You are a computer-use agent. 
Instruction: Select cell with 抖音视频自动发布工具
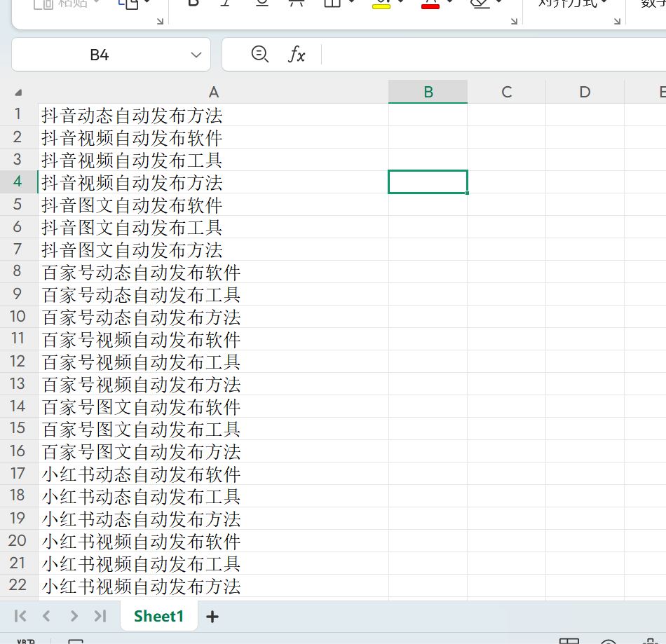213,160
